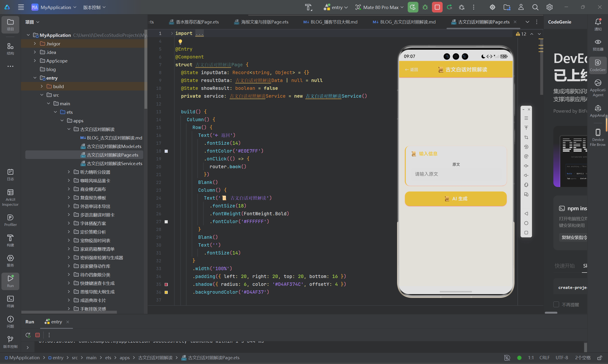Open the Debug bug icon

coord(425,7)
